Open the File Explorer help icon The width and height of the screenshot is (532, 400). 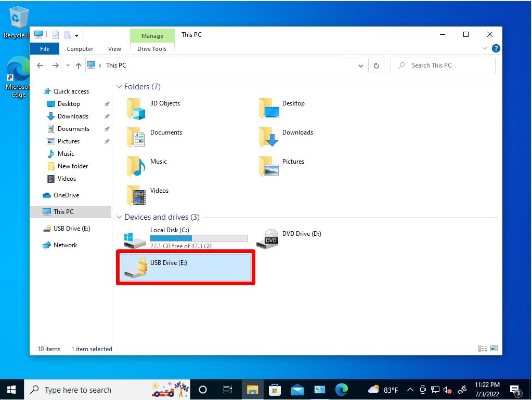[x=496, y=48]
